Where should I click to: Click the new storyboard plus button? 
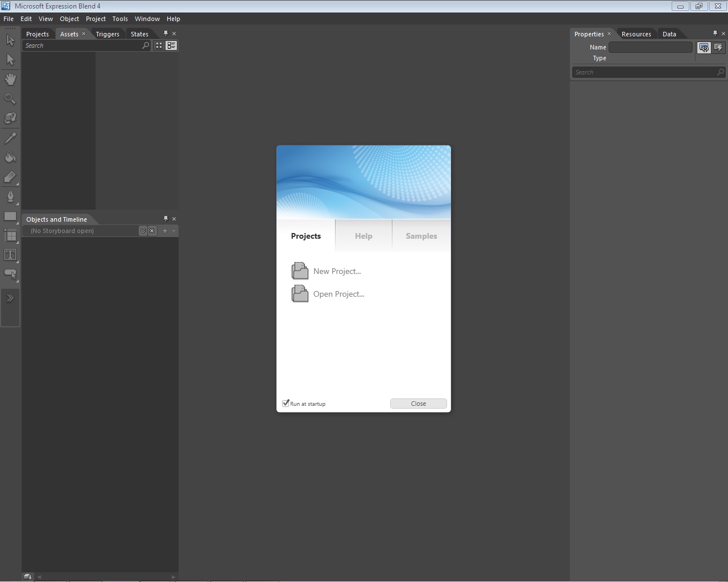(x=165, y=231)
